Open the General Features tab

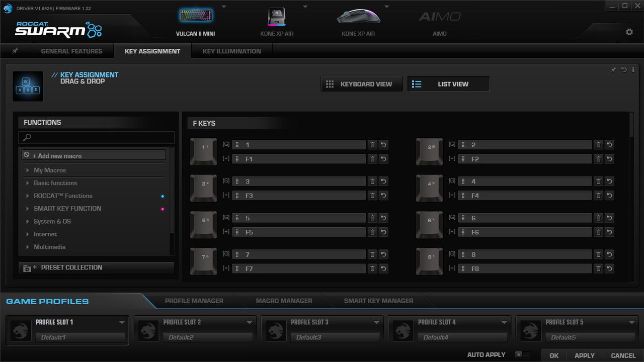(x=71, y=51)
